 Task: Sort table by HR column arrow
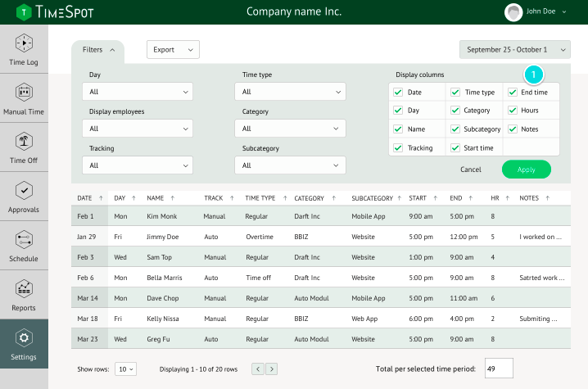[508, 198]
